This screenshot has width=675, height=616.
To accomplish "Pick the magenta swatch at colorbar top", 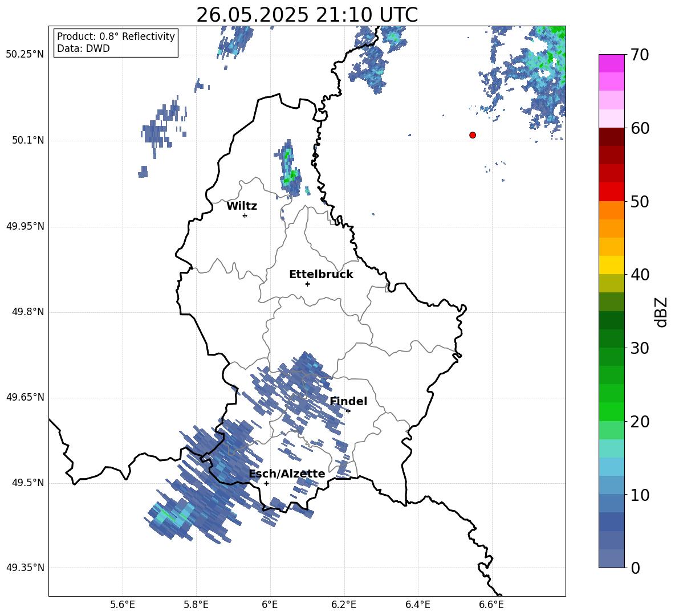I will tap(612, 63).
